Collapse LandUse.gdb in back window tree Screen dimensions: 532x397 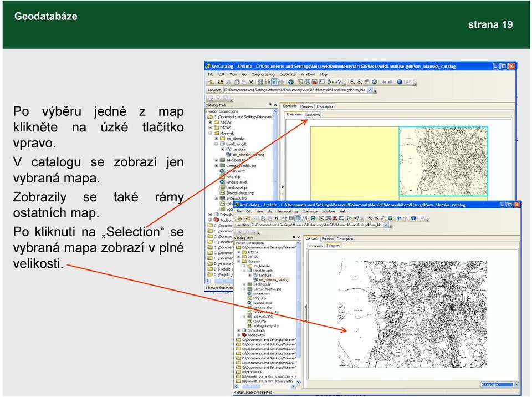[x=216, y=144]
